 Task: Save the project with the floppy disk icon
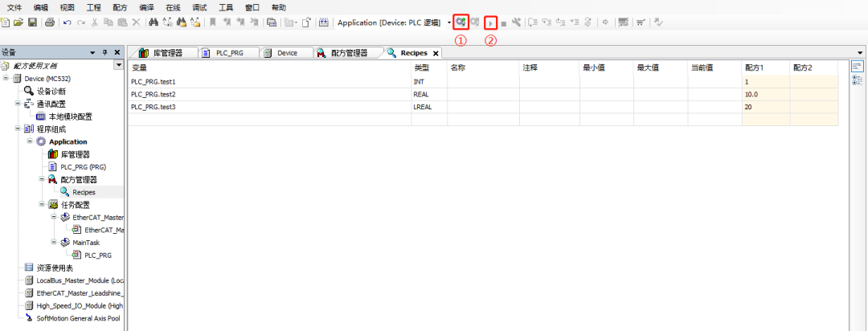point(32,22)
